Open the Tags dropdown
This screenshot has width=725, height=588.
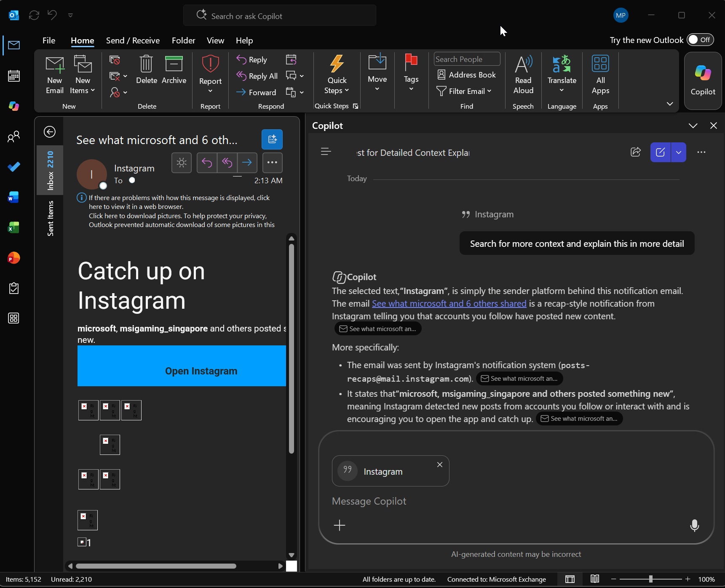pyautogui.click(x=411, y=89)
